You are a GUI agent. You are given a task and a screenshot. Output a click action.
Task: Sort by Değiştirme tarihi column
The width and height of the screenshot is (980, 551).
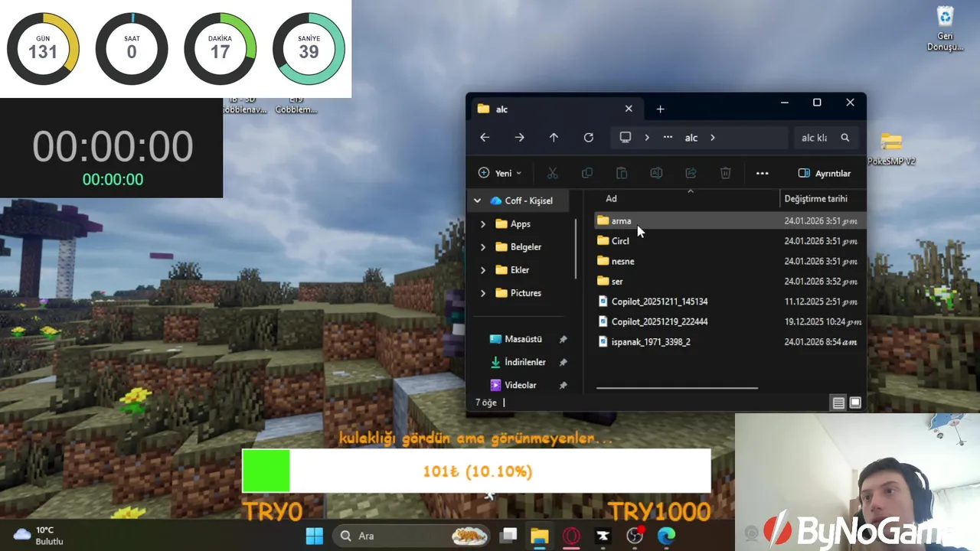815,199
